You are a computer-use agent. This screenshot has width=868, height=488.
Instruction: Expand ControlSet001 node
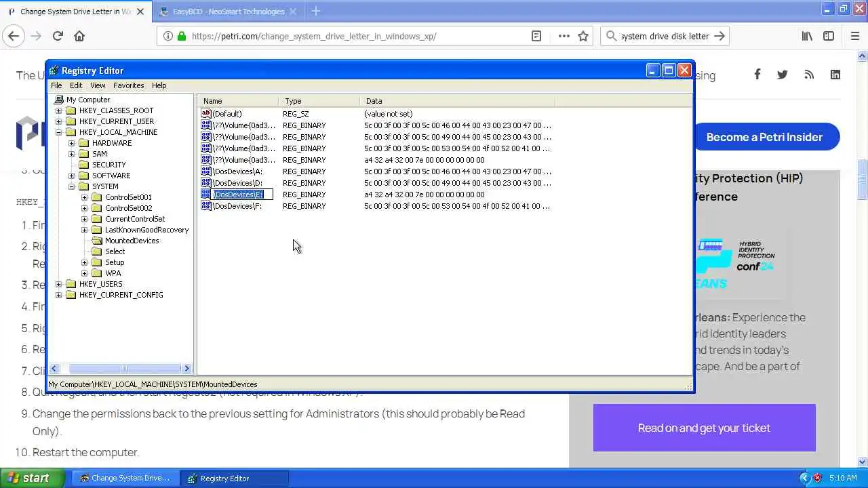[x=84, y=197]
